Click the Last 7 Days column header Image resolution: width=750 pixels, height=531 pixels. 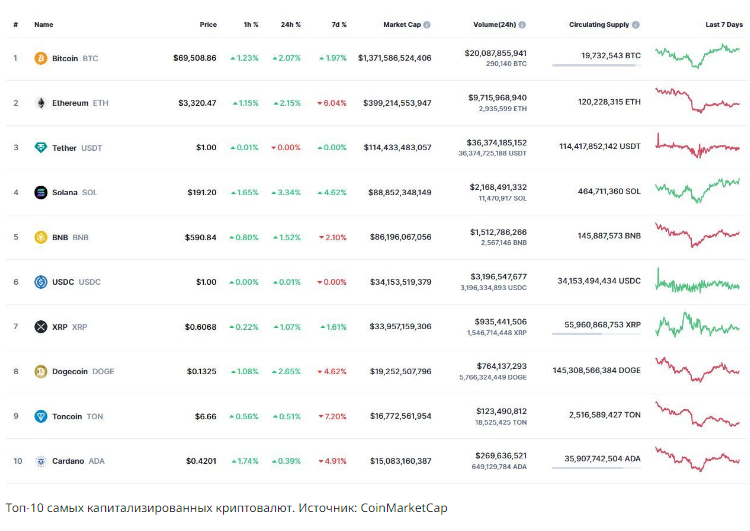point(724,25)
